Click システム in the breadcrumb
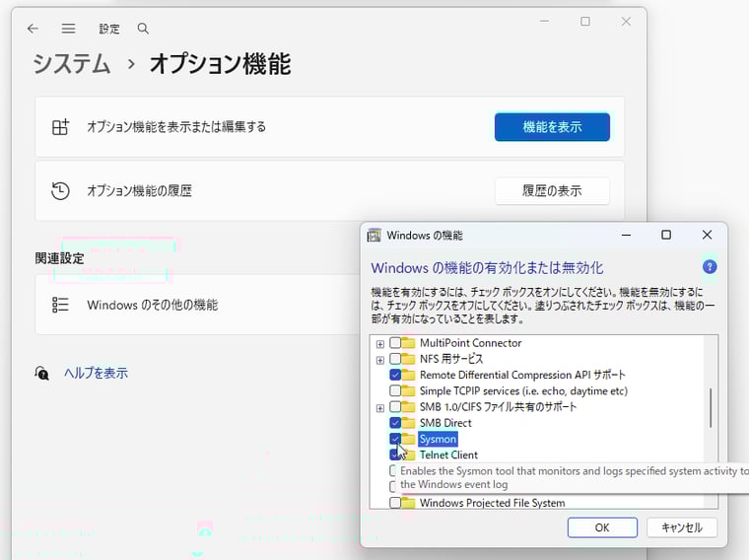Viewport: 749px width, 560px height. (x=72, y=64)
